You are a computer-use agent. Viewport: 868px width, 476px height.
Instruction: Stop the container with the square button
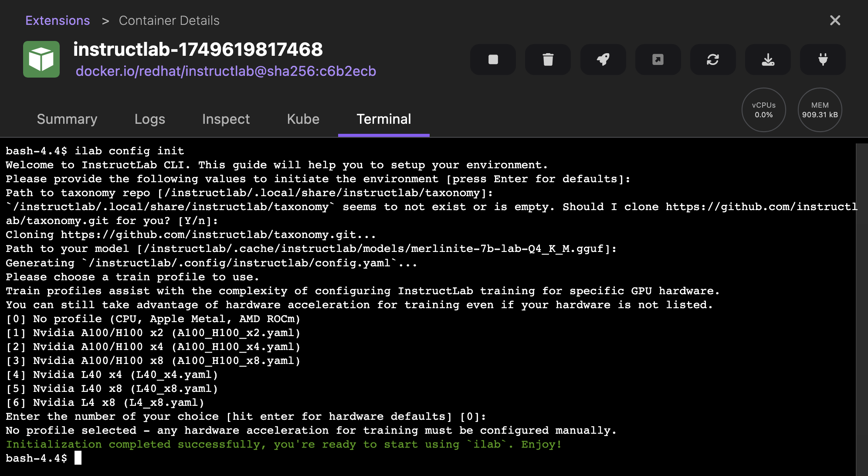pos(493,59)
